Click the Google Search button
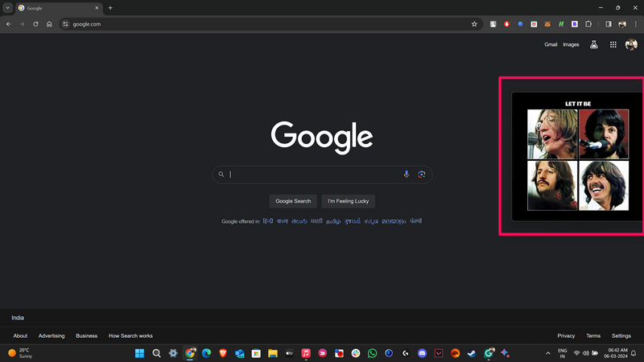 click(x=293, y=201)
